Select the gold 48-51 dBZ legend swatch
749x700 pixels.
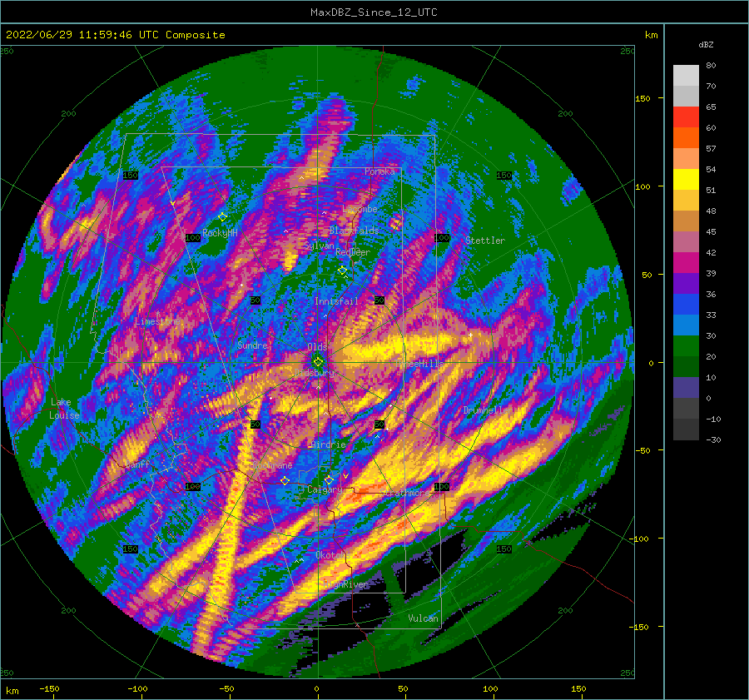pos(686,201)
